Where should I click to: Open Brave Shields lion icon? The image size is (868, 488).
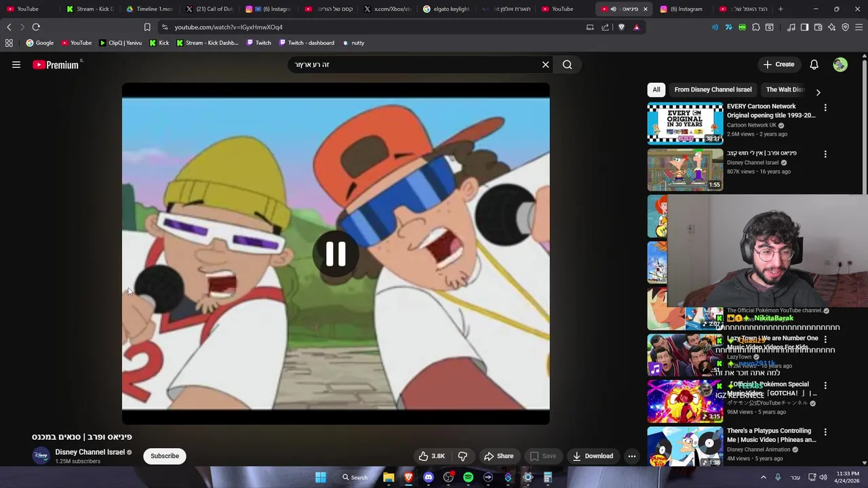coord(622,27)
